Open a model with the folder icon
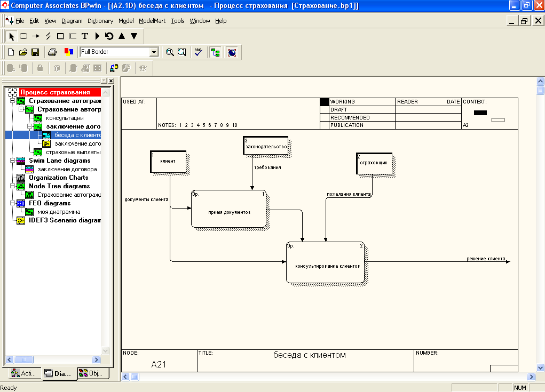Screen dimensions: 545x392 click(23, 52)
